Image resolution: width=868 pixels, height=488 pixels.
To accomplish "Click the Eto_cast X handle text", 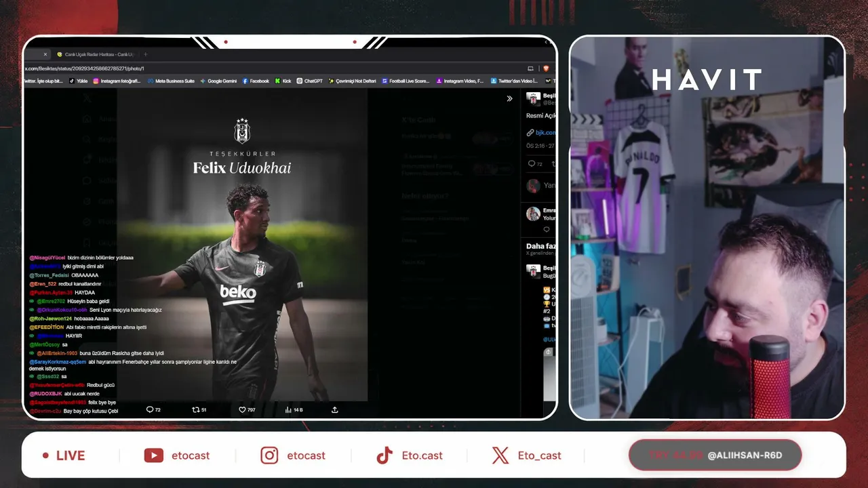I will (539, 455).
